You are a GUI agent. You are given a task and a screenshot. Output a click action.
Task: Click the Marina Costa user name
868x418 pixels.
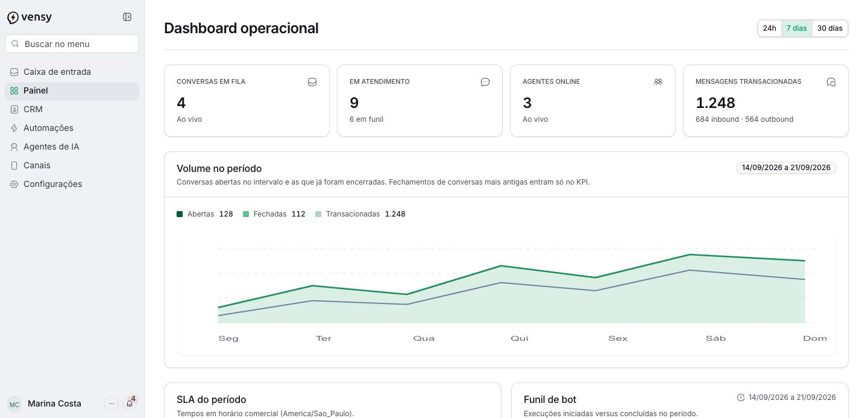point(54,404)
